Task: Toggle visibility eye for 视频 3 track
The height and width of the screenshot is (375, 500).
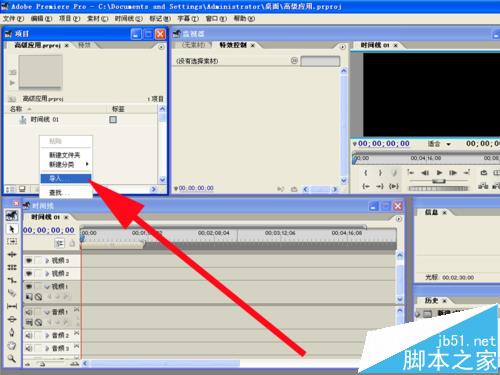Action: (29, 261)
